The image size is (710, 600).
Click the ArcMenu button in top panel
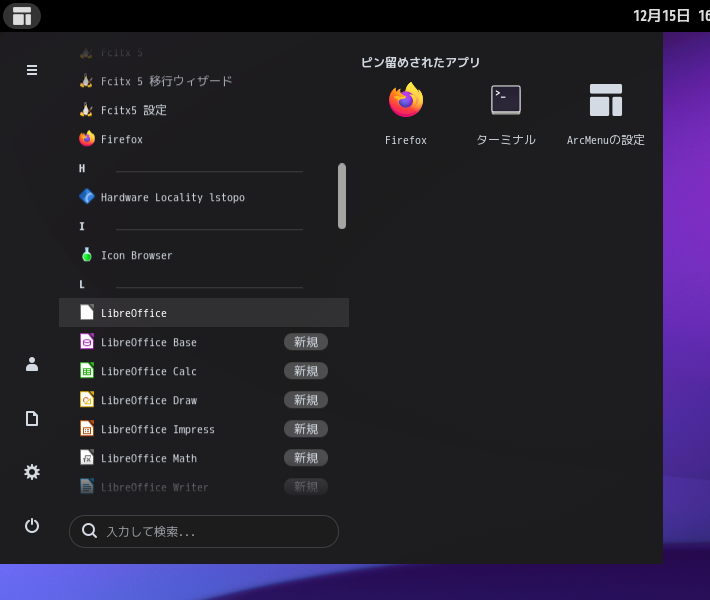point(22,16)
